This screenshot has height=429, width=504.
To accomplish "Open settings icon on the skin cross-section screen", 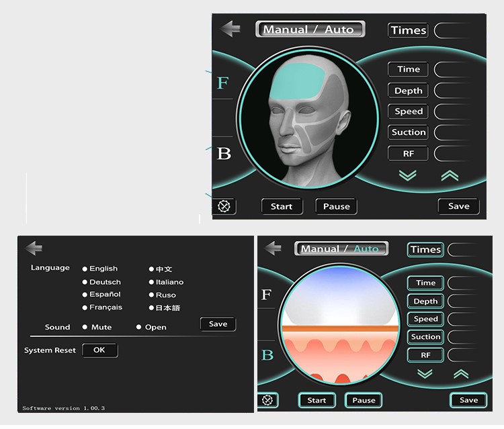I will click(268, 400).
